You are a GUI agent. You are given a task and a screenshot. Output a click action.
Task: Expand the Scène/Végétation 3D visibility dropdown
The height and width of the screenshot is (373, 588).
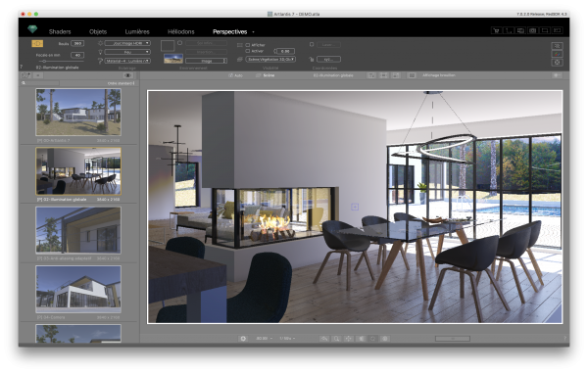[x=270, y=59]
